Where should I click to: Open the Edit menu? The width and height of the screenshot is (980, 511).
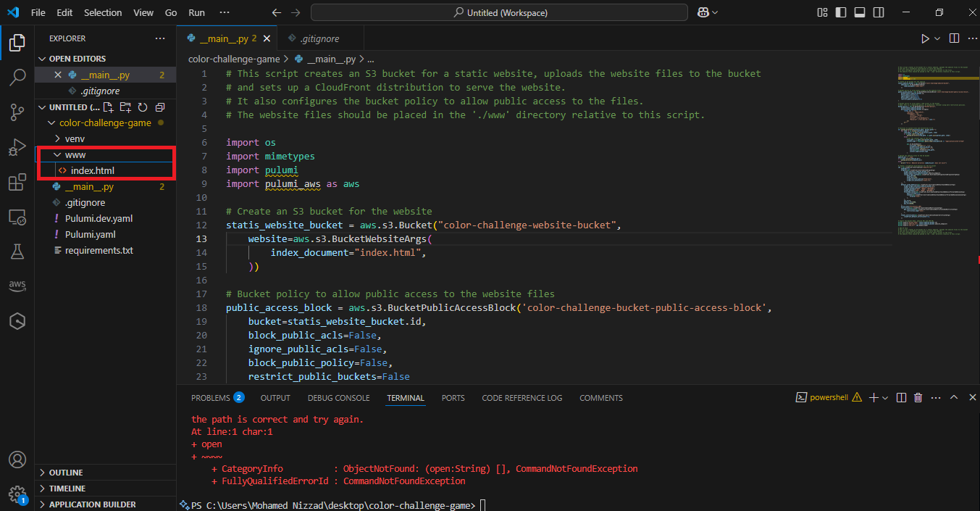[64, 13]
